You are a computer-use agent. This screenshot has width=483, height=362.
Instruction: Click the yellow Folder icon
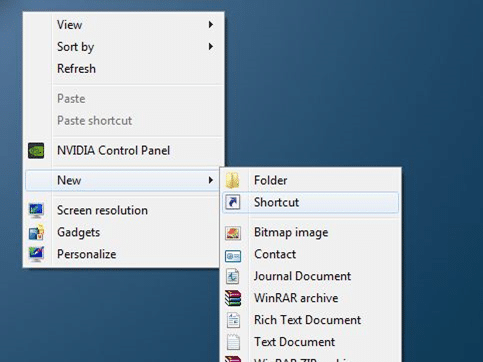(232, 180)
